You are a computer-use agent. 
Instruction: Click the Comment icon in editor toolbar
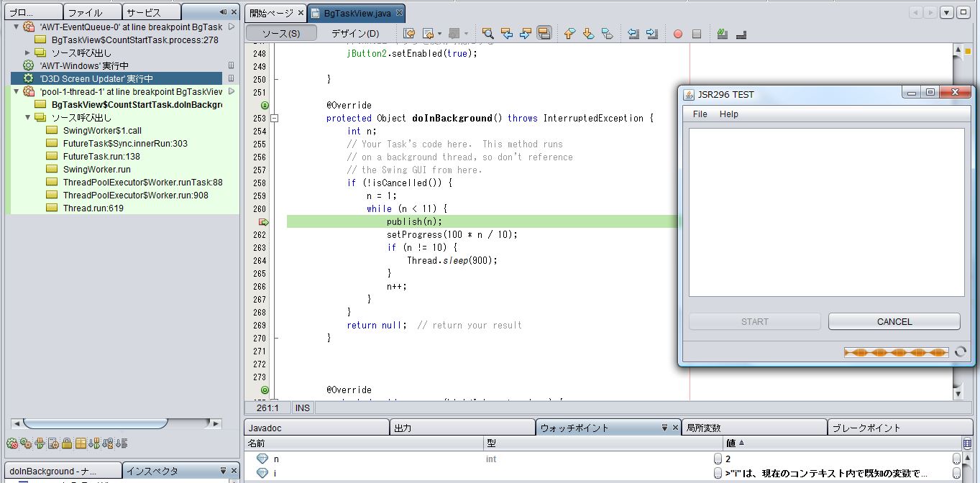pos(722,34)
